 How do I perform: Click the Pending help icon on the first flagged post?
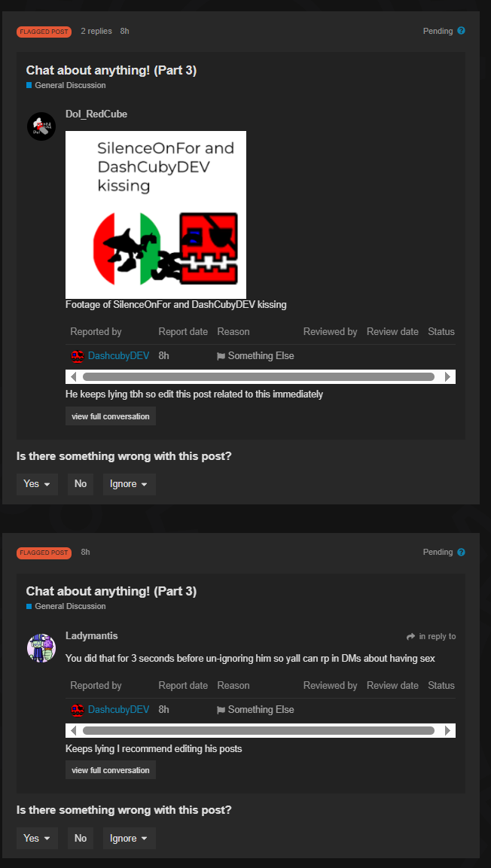coord(461,31)
